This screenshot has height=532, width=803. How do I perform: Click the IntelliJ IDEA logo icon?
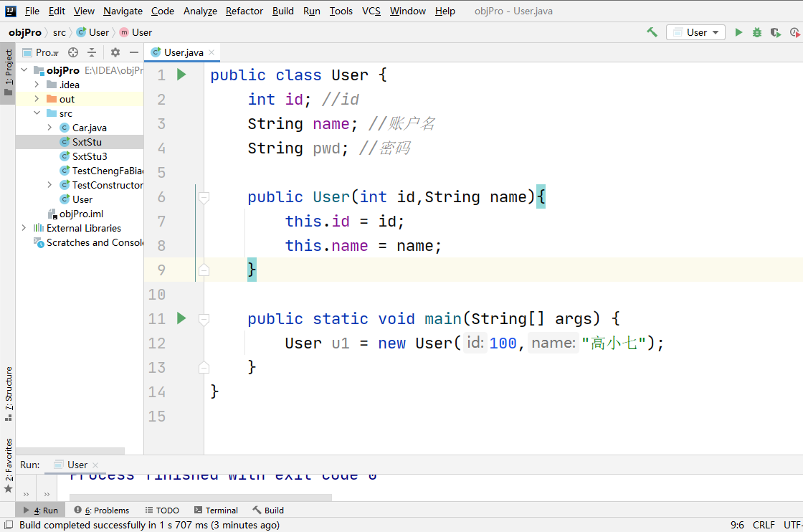click(x=10, y=11)
